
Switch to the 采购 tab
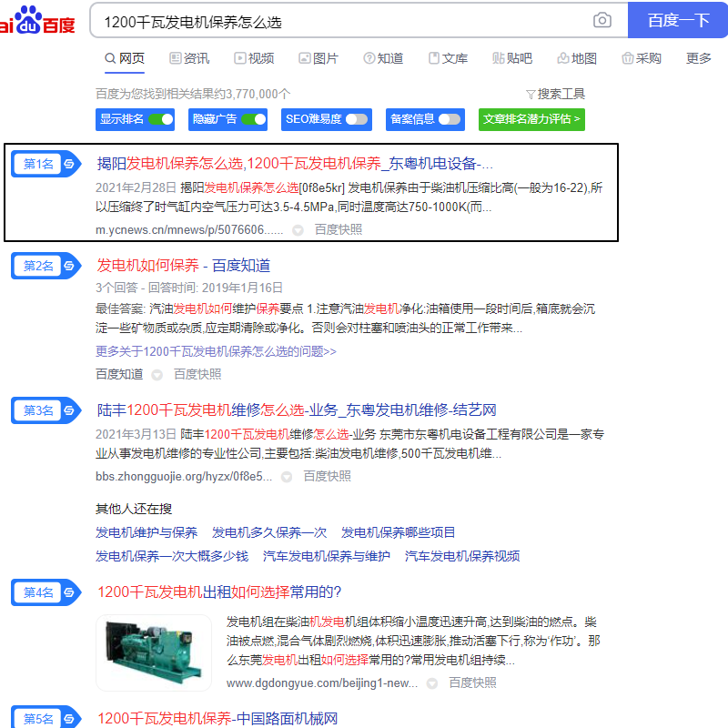tap(642, 58)
